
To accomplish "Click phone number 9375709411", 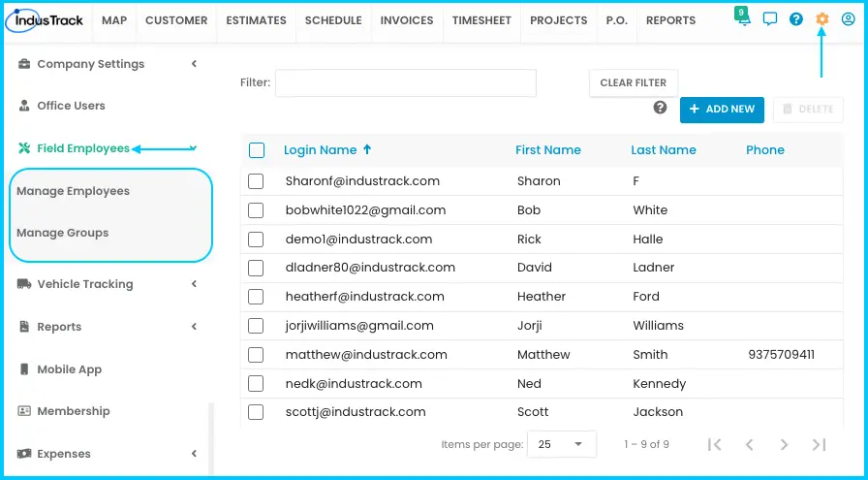I will pos(781,355).
